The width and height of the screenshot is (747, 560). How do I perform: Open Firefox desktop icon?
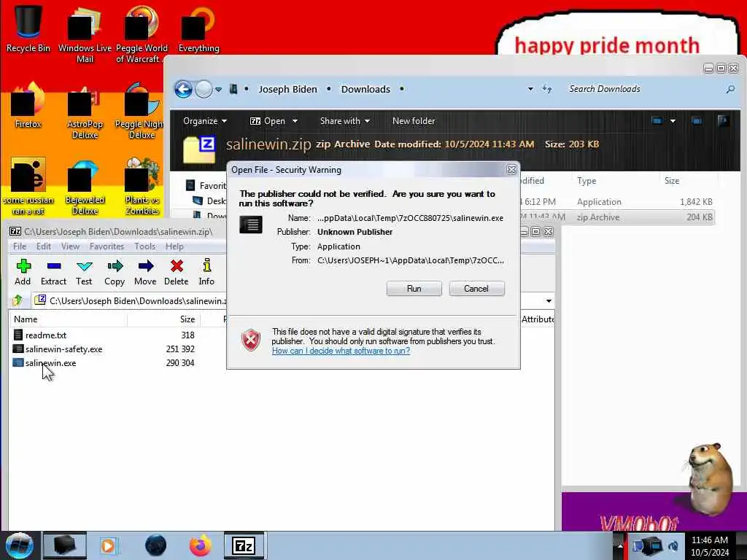click(x=28, y=106)
